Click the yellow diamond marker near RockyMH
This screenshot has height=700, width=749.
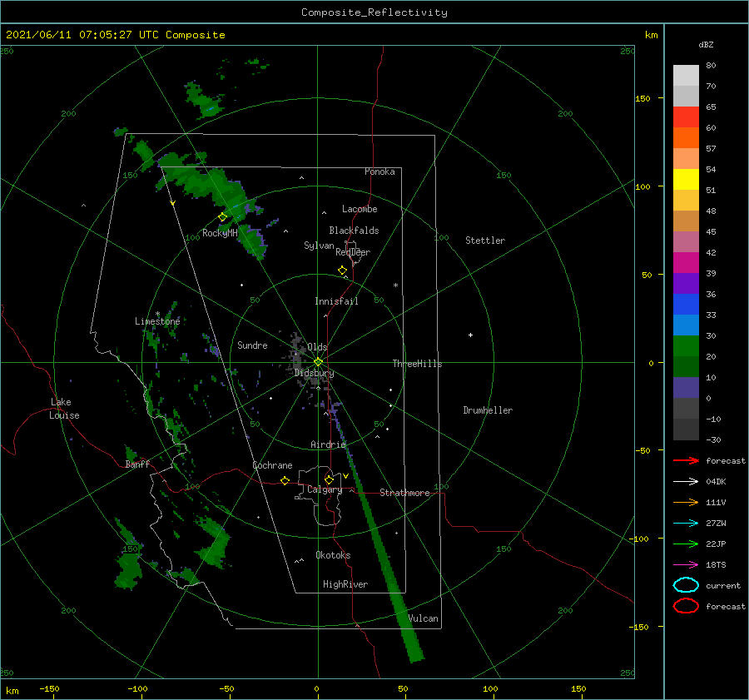(222, 217)
